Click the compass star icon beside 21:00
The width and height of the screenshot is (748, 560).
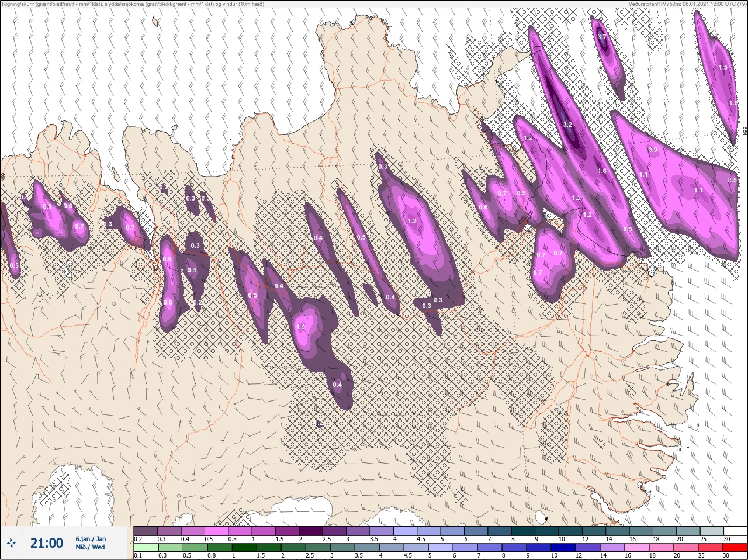(12, 543)
